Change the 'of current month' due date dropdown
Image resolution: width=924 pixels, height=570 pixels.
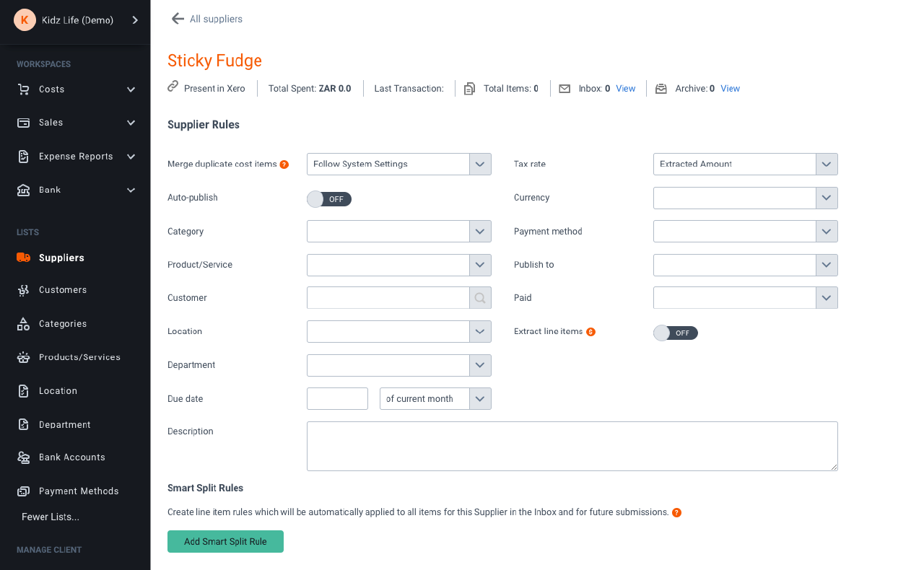479,398
